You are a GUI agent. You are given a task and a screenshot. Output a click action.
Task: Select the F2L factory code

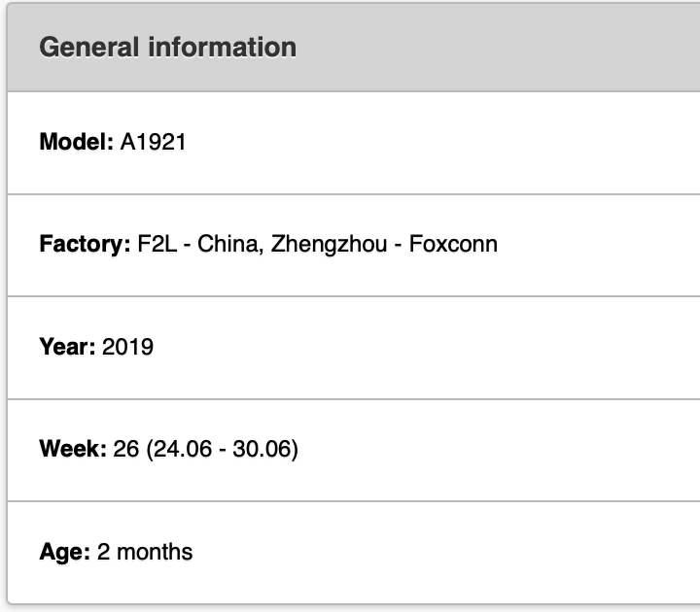(x=157, y=244)
